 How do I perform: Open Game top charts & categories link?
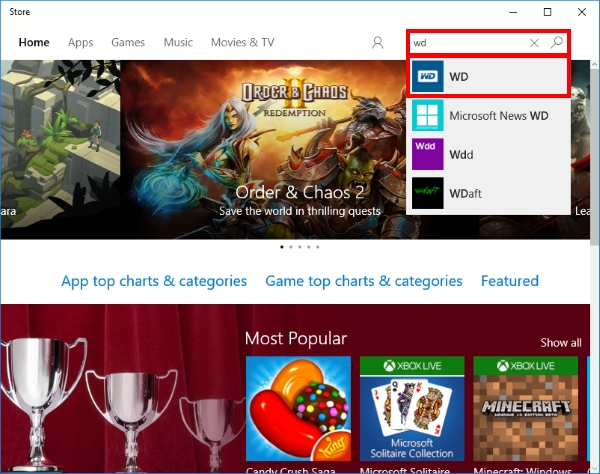pyautogui.click(x=364, y=281)
